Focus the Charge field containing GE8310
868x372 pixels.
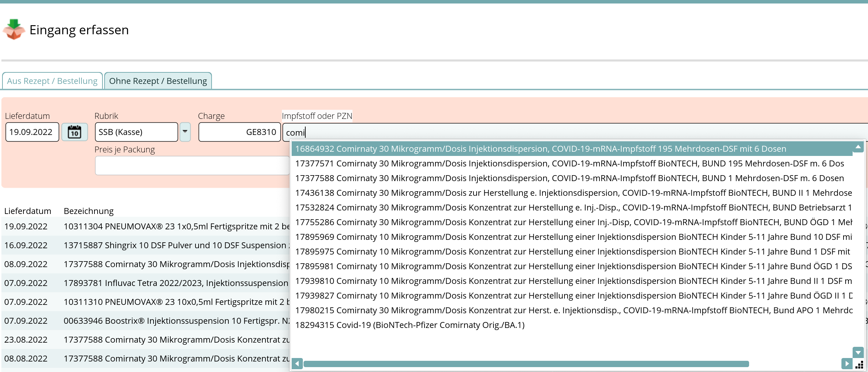[240, 132]
